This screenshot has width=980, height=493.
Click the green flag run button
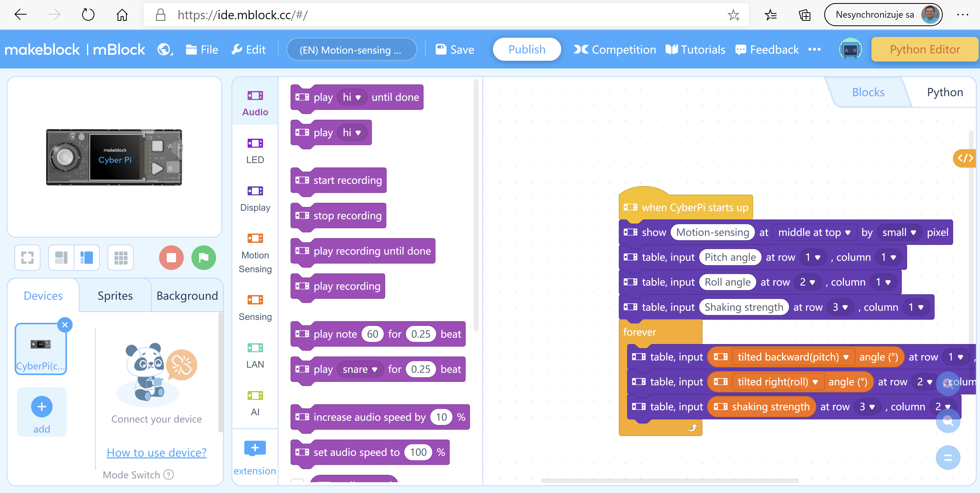tap(203, 258)
